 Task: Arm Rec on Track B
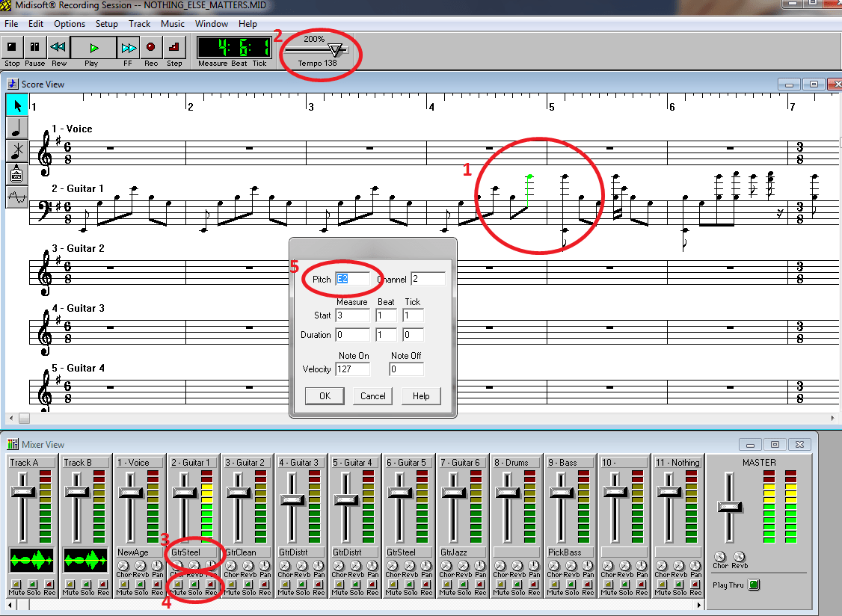click(x=103, y=584)
